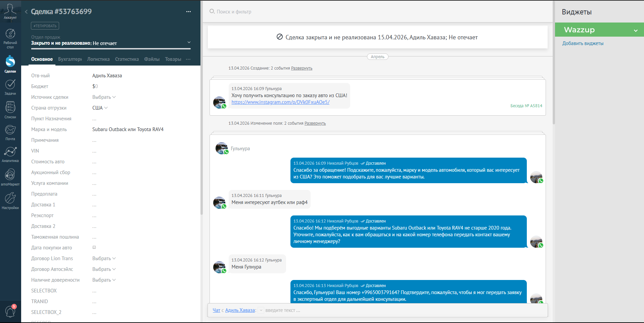The width and height of the screenshot is (644, 323).
Task: Open the instagram.com post link
Action: (280, 102)
